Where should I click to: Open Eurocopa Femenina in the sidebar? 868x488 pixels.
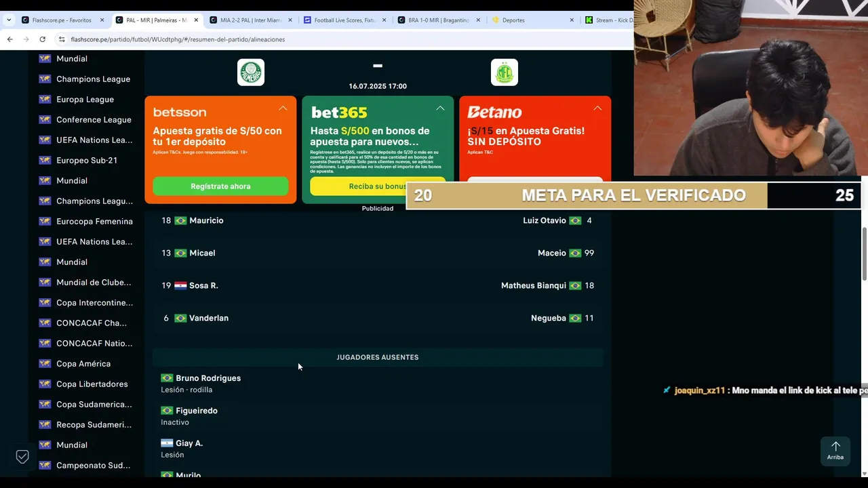tap(94, 222)
